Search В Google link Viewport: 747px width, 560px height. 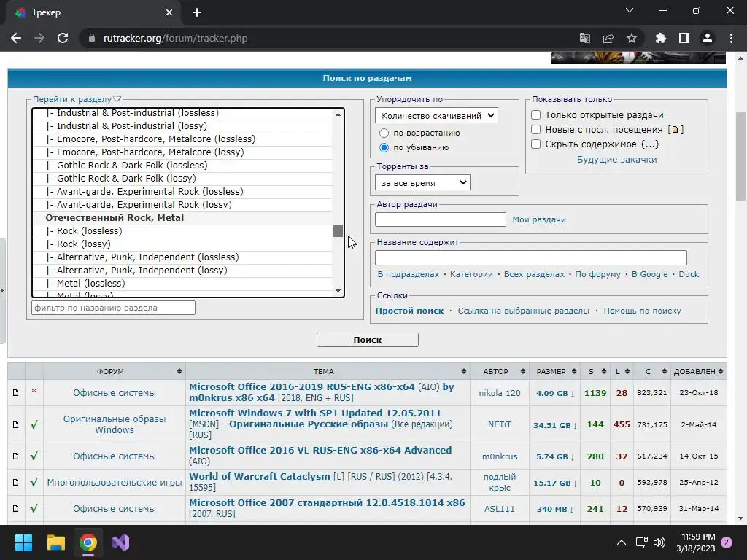click(x=649, y=274)
